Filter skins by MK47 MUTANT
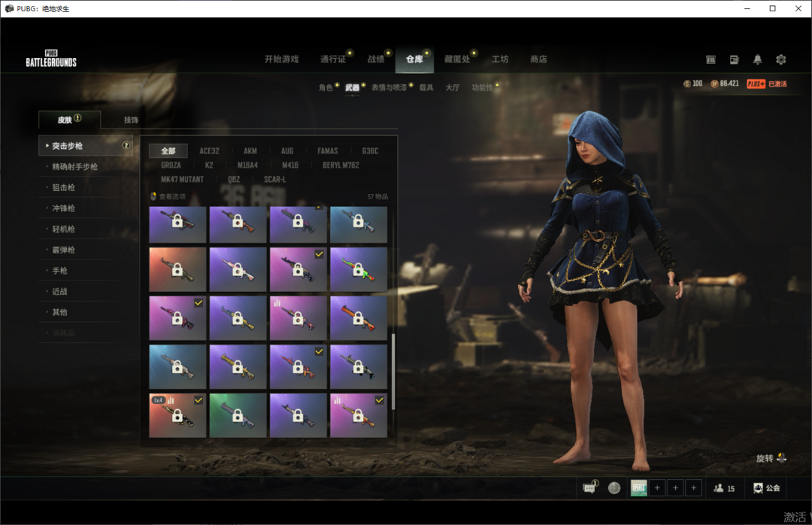The width and height of the screenshot is (812, 525). 182,179
